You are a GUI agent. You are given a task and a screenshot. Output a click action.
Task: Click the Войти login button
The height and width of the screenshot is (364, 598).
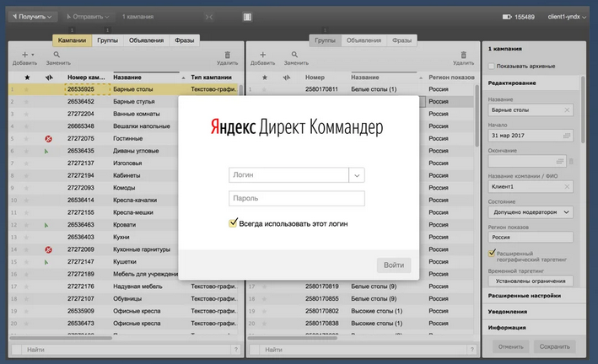click(x=394, y=265)
